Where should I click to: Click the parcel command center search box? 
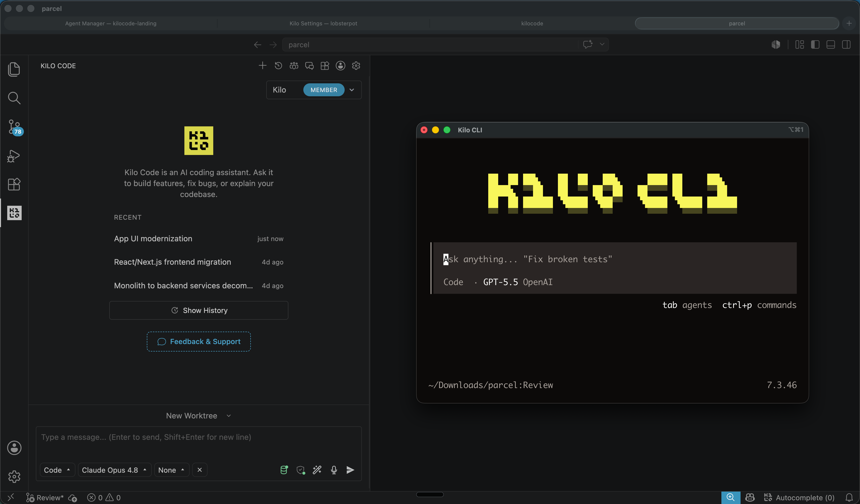click(x=430, y=45)
